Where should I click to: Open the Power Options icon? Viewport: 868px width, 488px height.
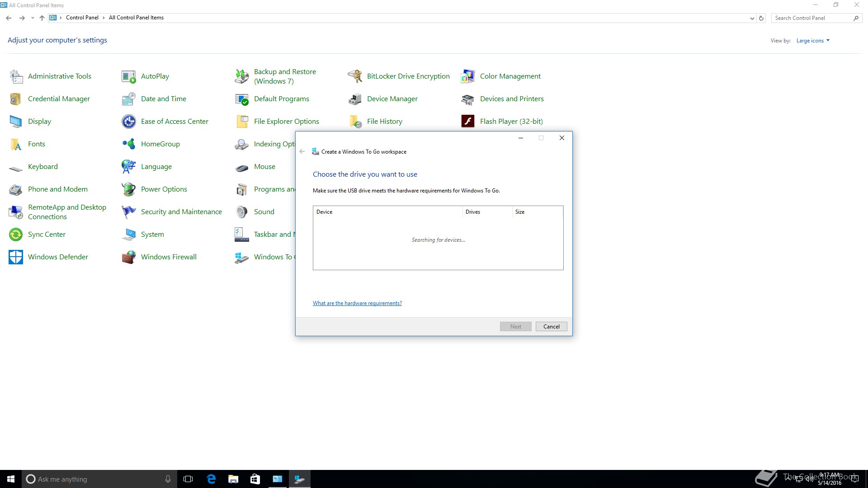coord(129,189)
